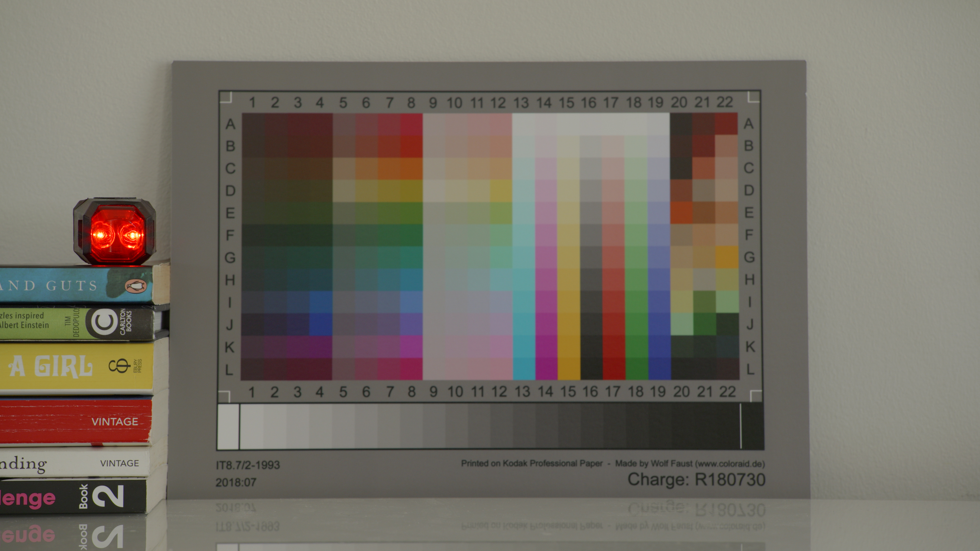
Task: Click "VINTAGE" on the white book spine
Action: click(119, 463)
